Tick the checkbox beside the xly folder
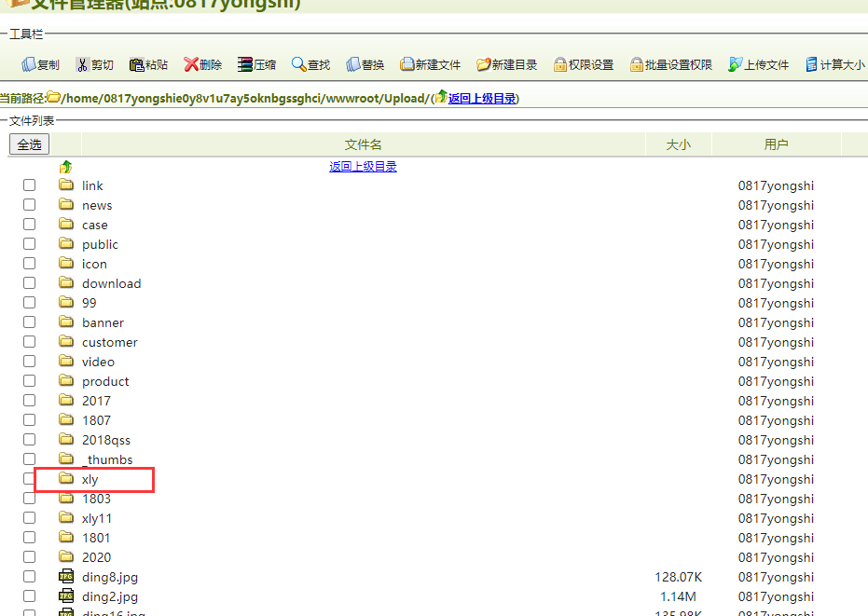 click(30, 479)
